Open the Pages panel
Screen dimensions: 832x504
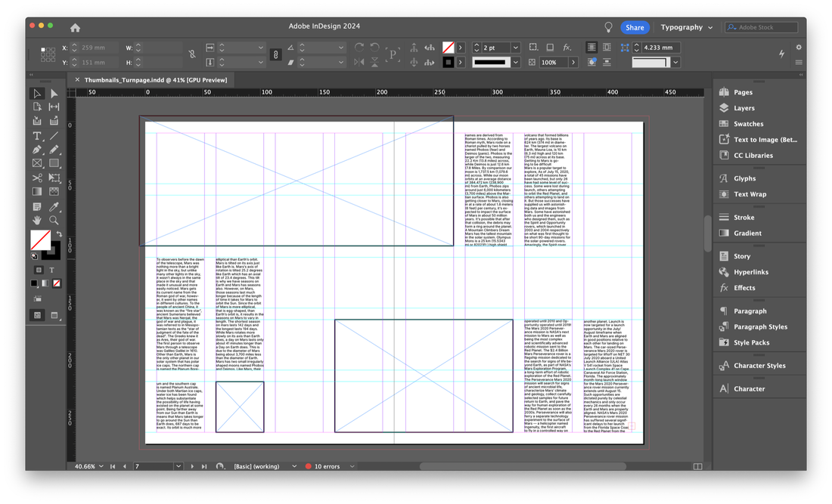tap(743, 92)
